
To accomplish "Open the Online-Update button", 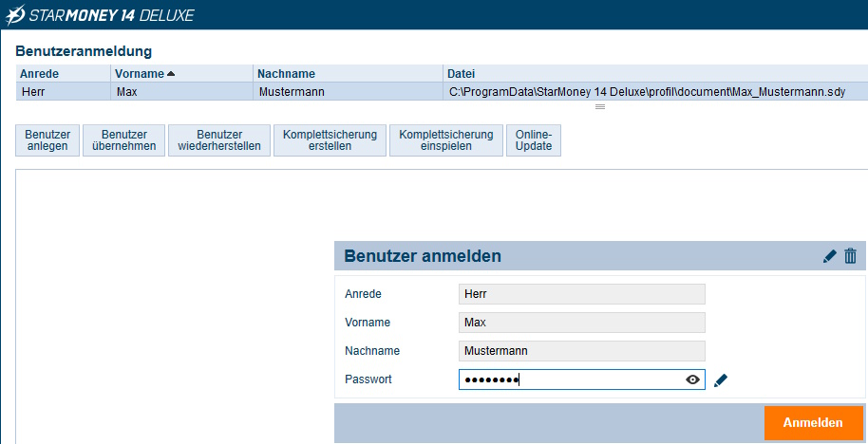I will [534, 140].
